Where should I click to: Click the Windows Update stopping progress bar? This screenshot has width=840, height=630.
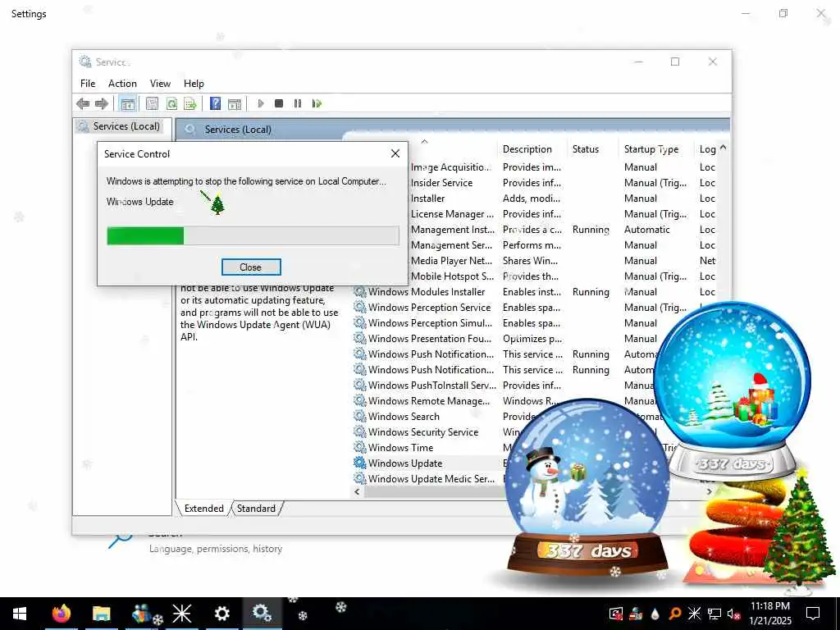[253, 235]
